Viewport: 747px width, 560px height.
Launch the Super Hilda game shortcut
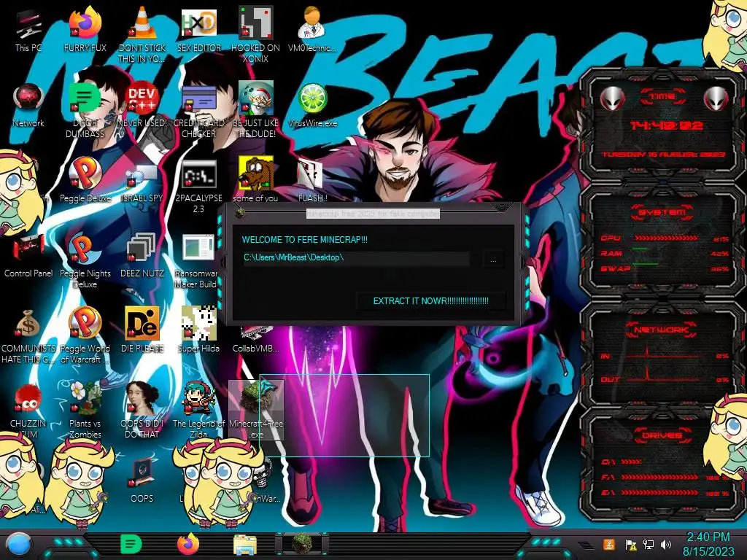tap(198, 330)
